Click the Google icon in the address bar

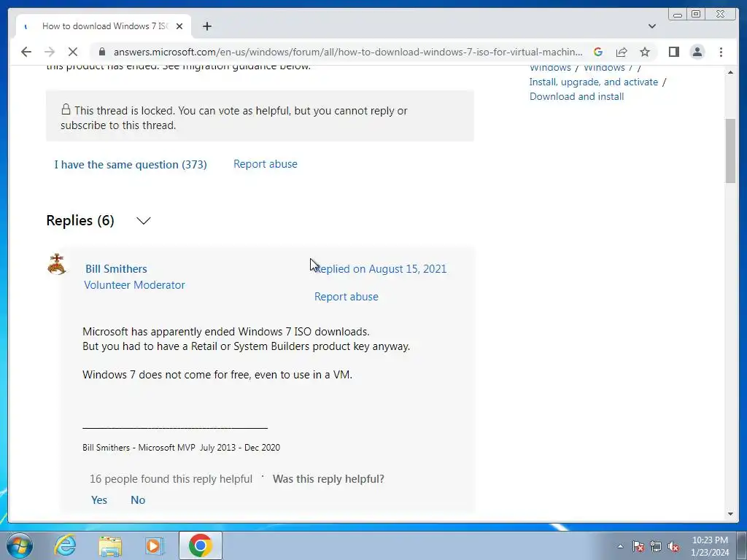coord(598,52)
